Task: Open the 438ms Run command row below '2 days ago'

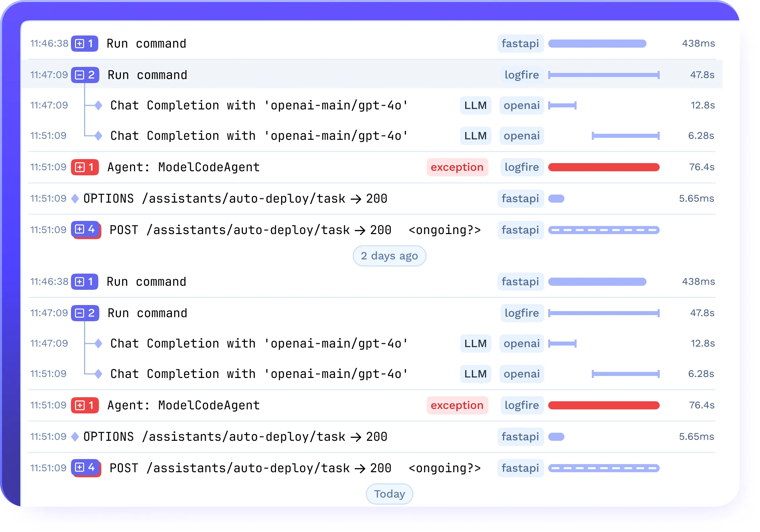Action: coord(146,282)
